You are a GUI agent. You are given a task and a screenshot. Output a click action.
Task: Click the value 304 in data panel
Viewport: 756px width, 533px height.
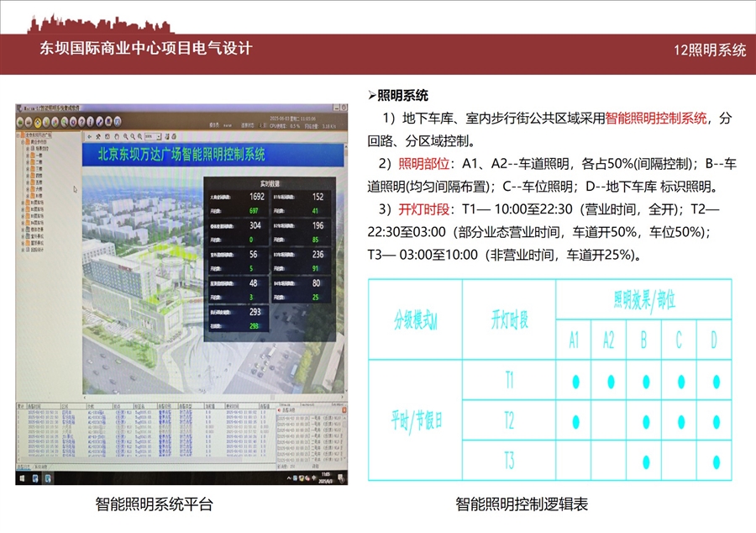tap(255, 225)
